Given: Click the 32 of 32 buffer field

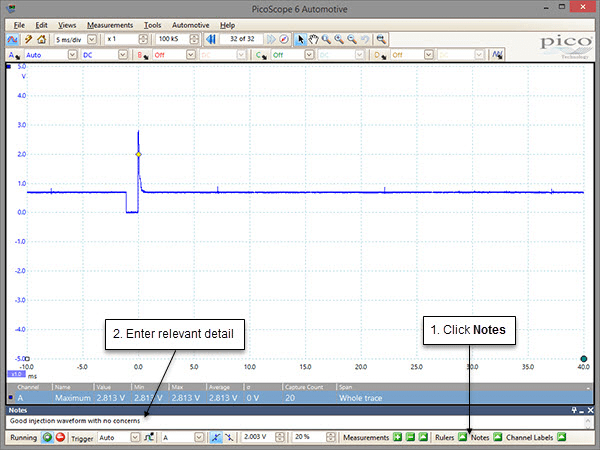Looking at the screenshot, I should pos(242,39).
